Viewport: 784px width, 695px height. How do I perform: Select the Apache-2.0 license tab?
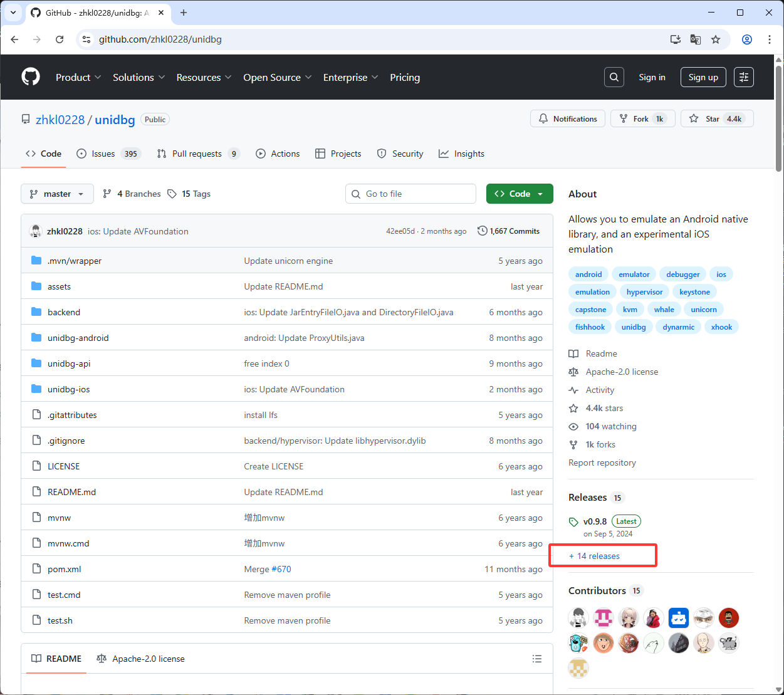click(141, 659)
